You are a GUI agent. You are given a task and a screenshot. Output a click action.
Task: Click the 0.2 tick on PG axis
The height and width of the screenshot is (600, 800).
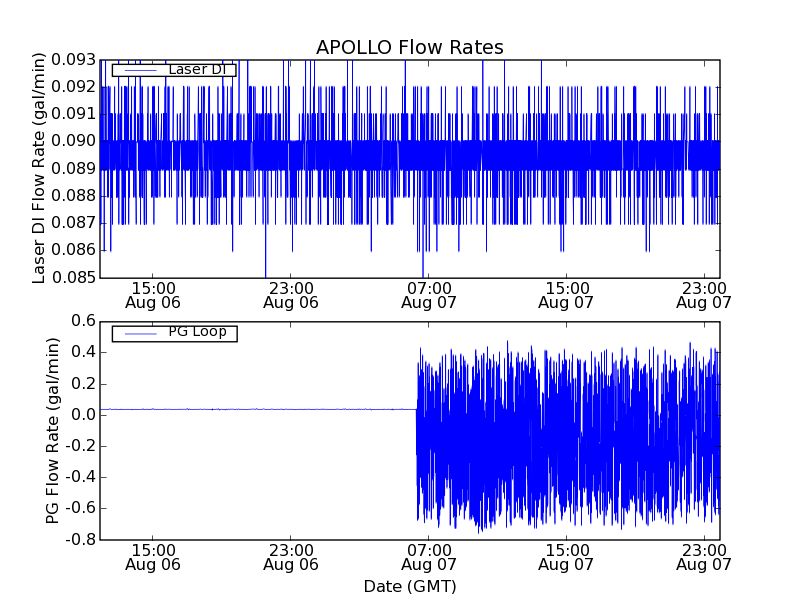click(83, 384)
